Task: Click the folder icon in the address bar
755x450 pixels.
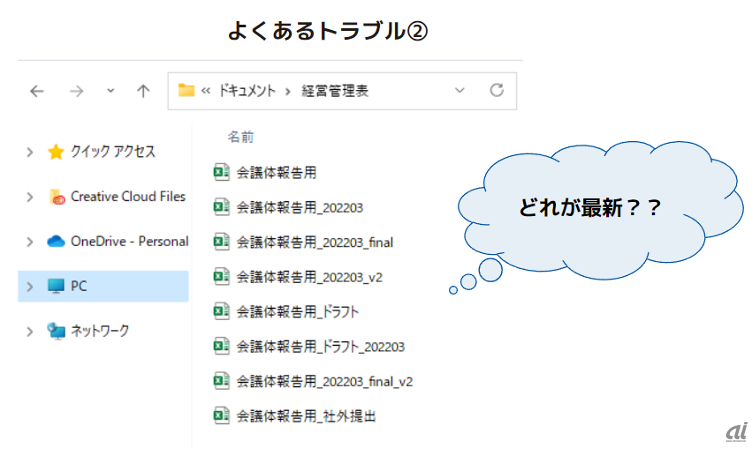Action: click(x=186, y=90)
